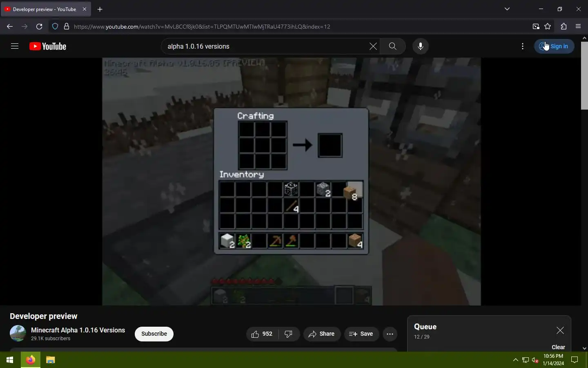View site security padlock info
Viewport: 588px width, 368px height.
[x=67, y=27]
